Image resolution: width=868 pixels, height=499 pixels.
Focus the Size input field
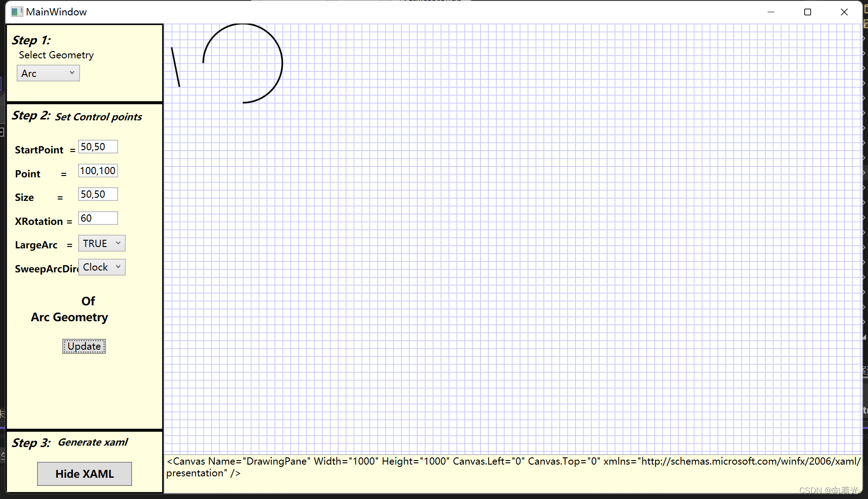[x=98, y=194]
